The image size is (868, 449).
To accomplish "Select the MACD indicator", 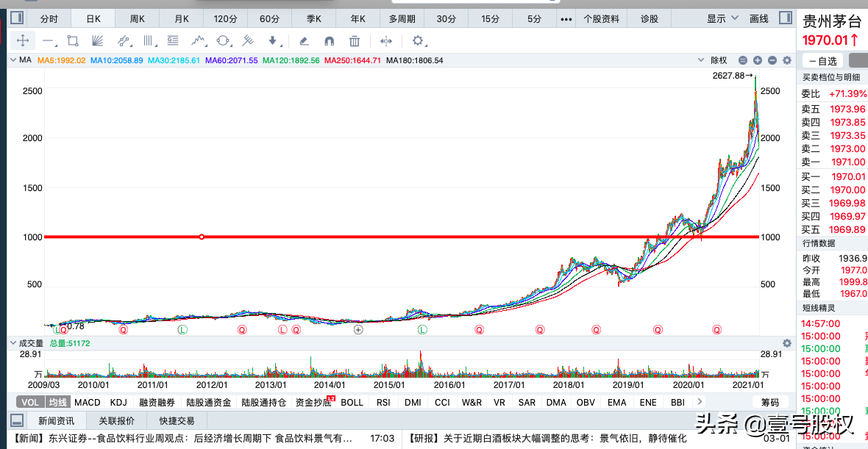I will [x=88, y=402].
